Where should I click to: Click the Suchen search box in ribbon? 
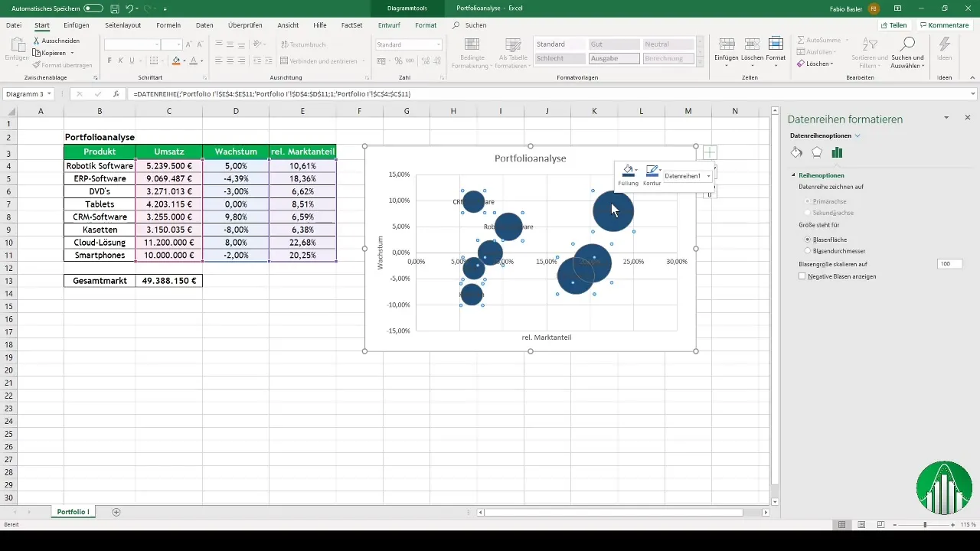471,25
